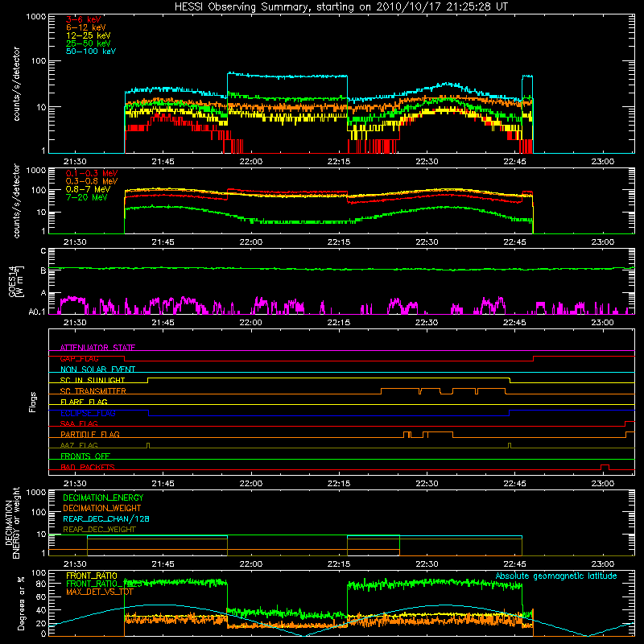
Task: Click the green 25-50 keV legend label
Action: [89, 43]
